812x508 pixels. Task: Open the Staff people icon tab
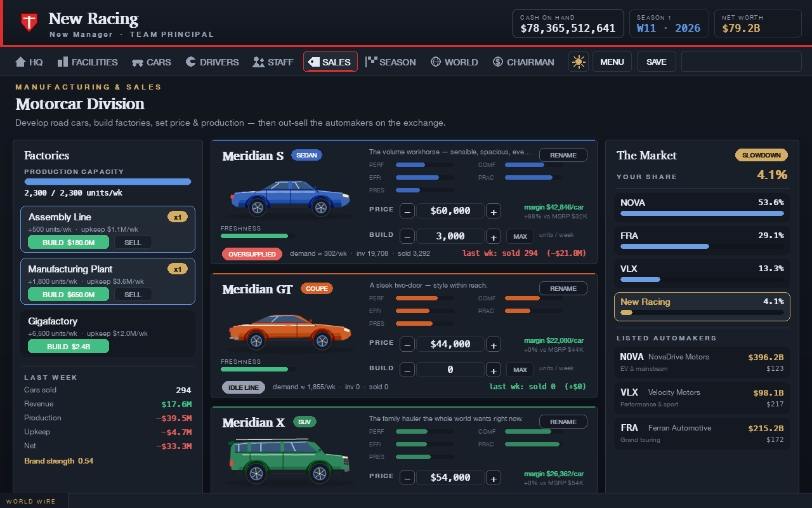(x=273, y=62)
